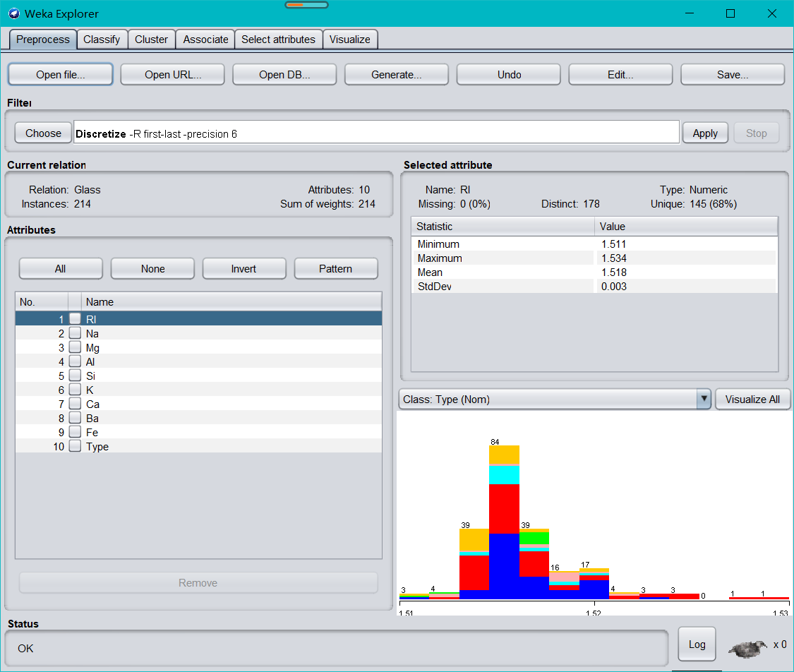This screenshot has width=794, height=672.
Task: Click the Value column header
Action: pyautogui.click(x=686, y=227)
